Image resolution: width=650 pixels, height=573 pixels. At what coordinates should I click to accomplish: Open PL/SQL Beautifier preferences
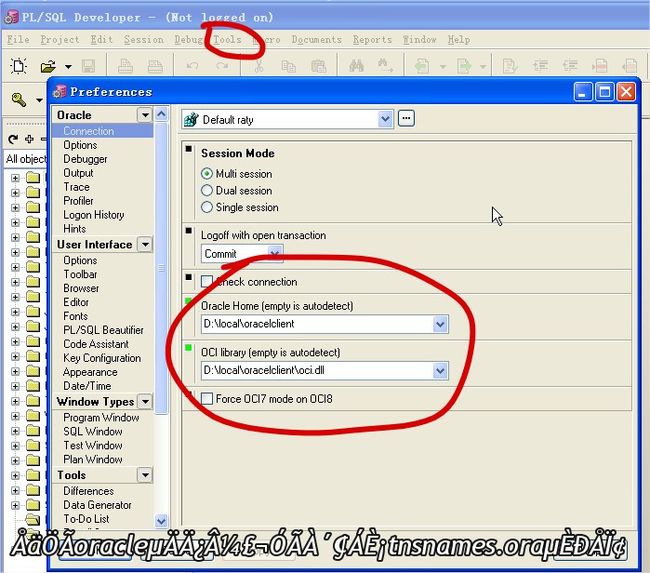(103, 330)
